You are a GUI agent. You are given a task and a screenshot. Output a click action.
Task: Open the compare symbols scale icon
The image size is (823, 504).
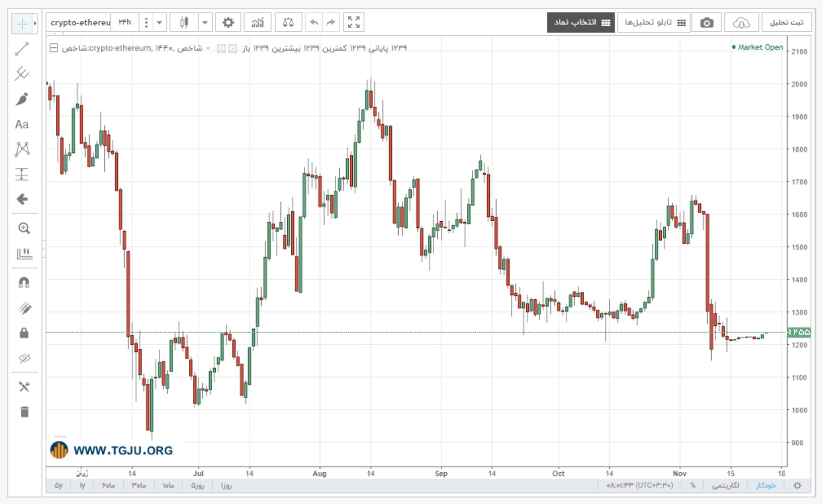[x=288, y=23]
